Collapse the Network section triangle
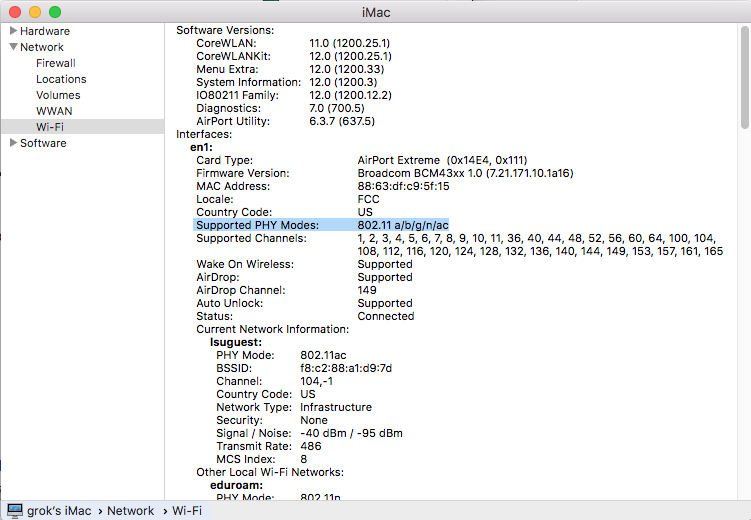Viewport: 751px width, 520px height. point(13,46)
